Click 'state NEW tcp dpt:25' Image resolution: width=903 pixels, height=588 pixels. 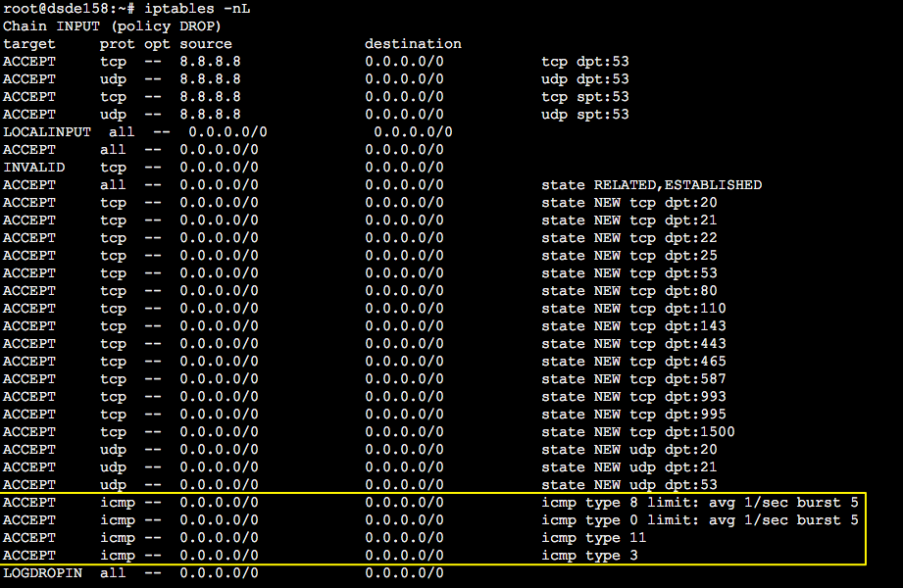629,256
